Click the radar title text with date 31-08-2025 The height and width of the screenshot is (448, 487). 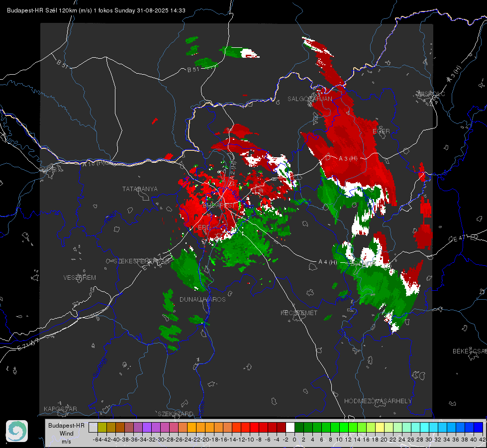tap(96, 10)
